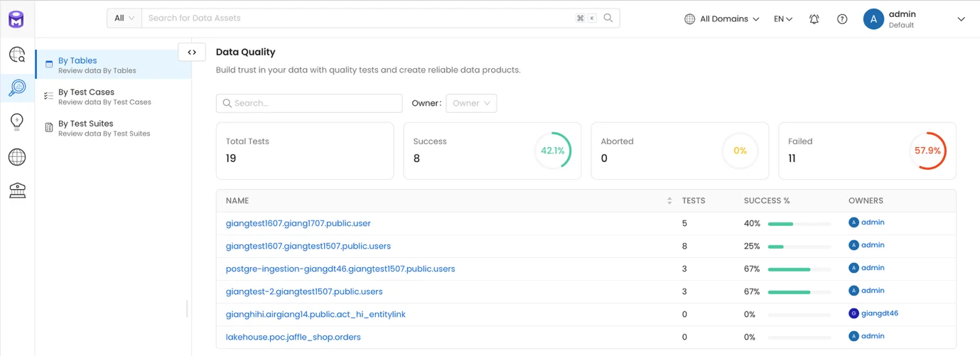Image resolution: width=980 pixels, height=356 pixels.
Task: Select the Observability magnifier sidebar icon
Action: click(x=17, y=87)
